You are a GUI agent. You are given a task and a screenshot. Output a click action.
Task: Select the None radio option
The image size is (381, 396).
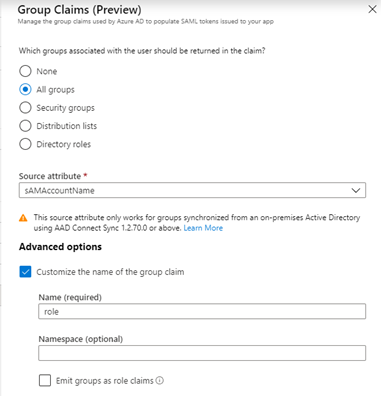coord(25,71)
